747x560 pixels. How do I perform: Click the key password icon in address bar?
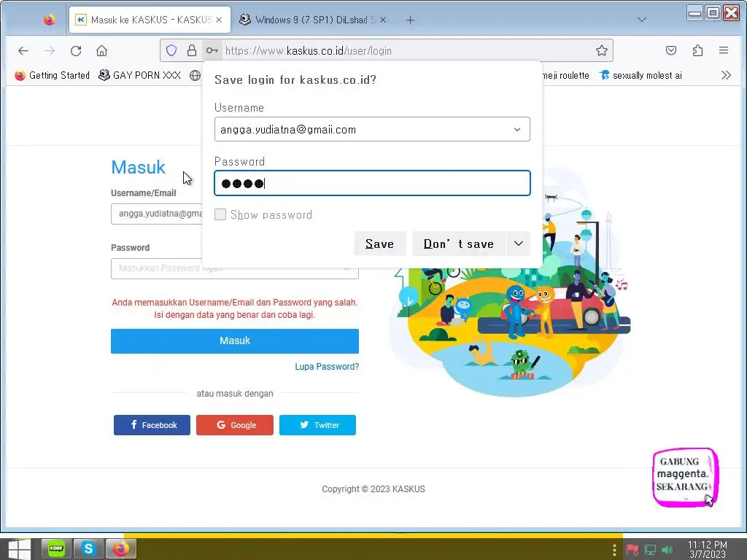(x=212, y=50)
